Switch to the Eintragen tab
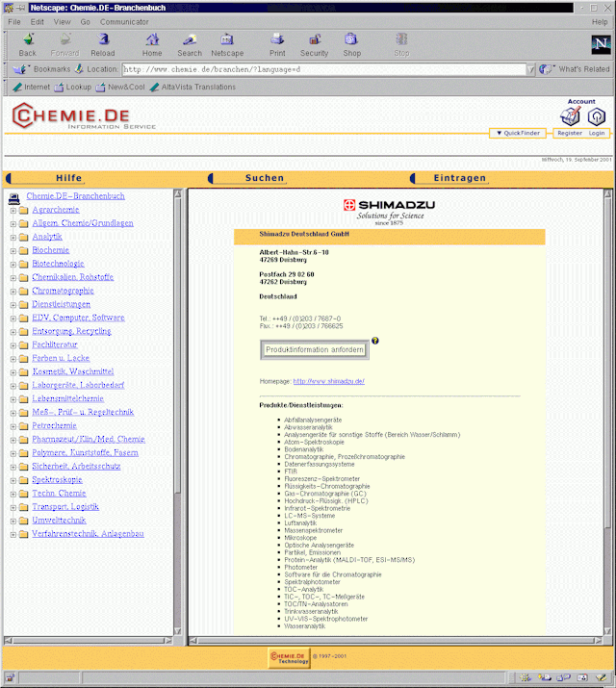616x688 pixels. coord(460,178)
